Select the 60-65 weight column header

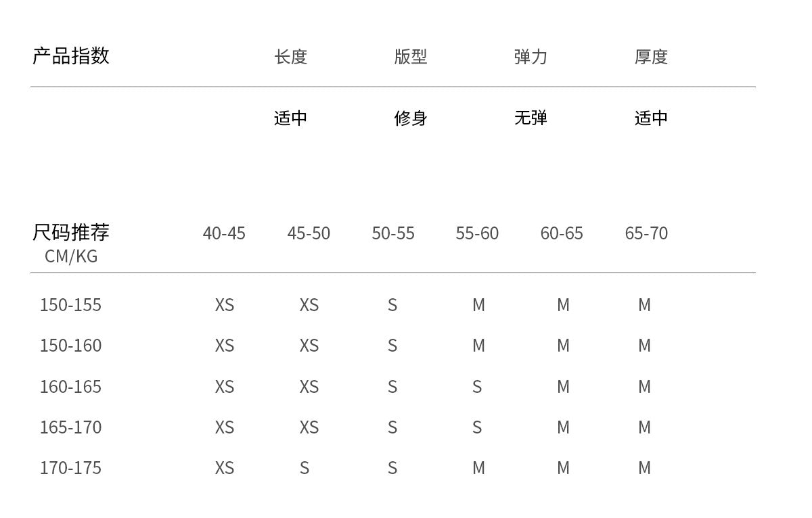(562, 233)
